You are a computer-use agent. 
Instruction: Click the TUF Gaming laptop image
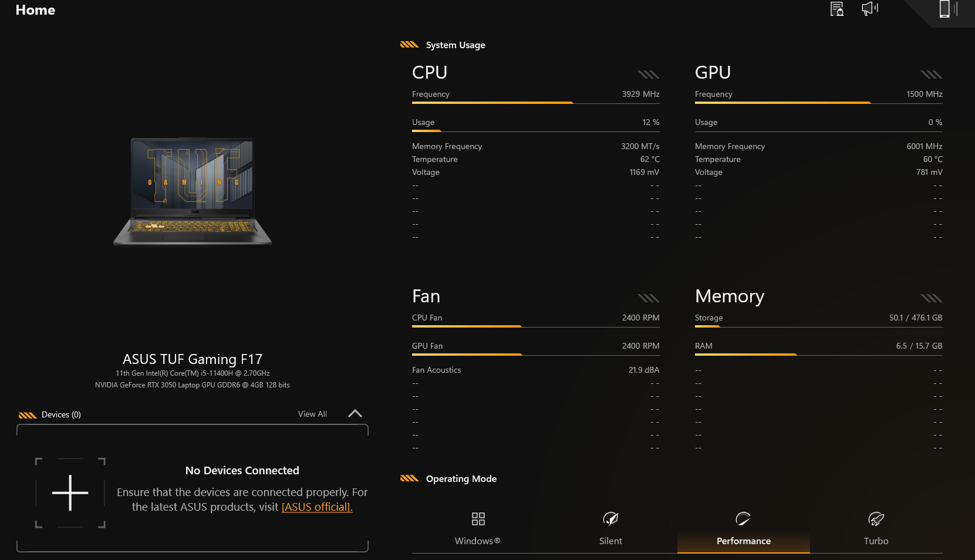(193, 191)
